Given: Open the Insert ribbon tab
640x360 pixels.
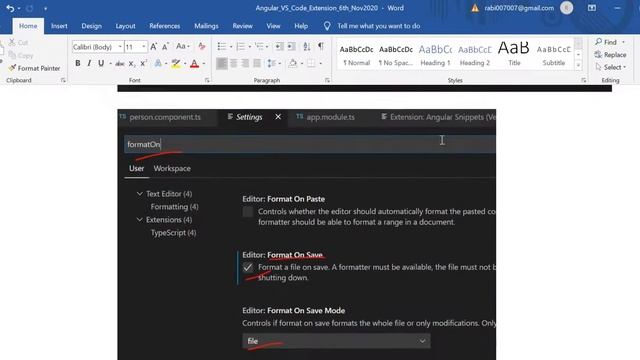Looking at the screenshot, I should pos(59,26).
